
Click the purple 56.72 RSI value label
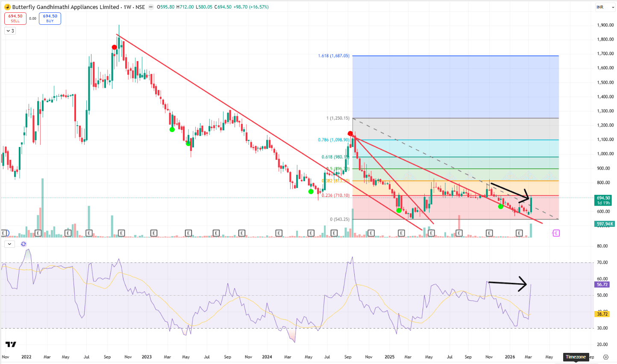click(602, 285)
